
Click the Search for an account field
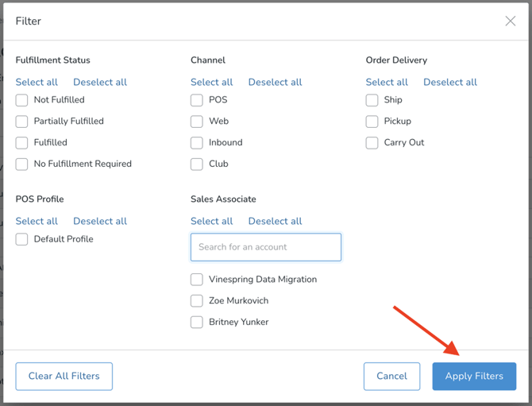click(266, 247)
